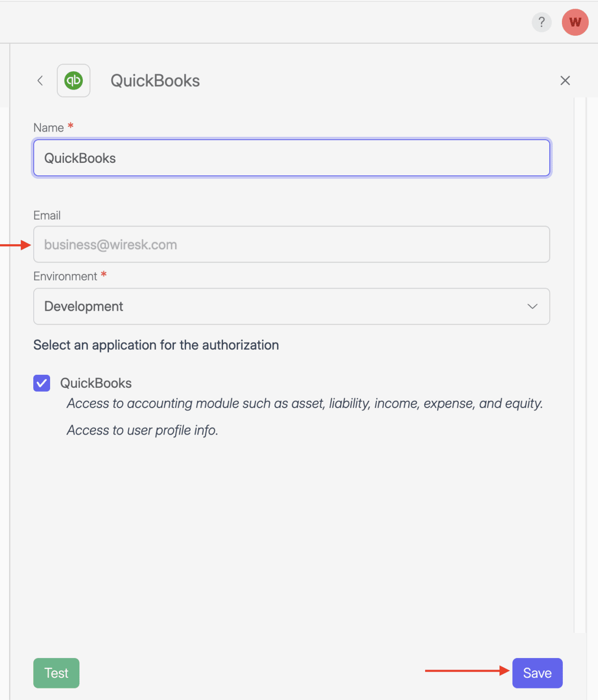The image size is (598, 700).
Task: Go back using the left chevron
Action: click(40, 80)
